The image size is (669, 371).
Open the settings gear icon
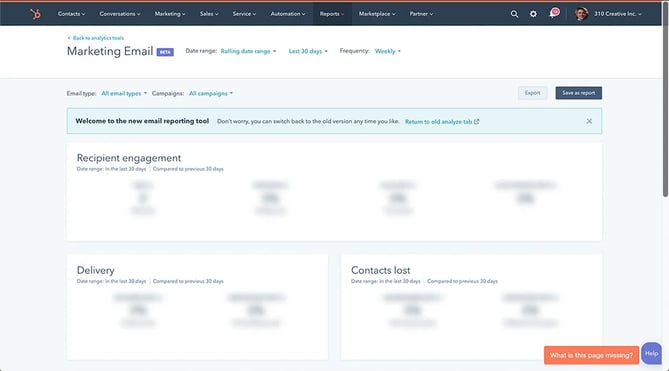(x=533, y=14)
